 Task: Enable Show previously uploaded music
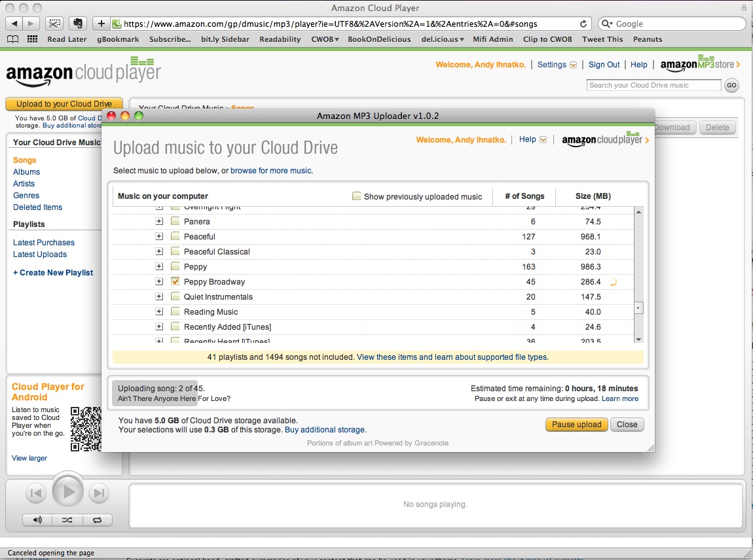pos(357,196)
